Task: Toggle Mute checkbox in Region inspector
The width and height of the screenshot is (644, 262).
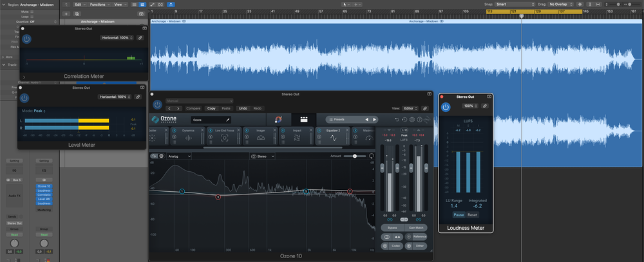Action: (32, 12)
